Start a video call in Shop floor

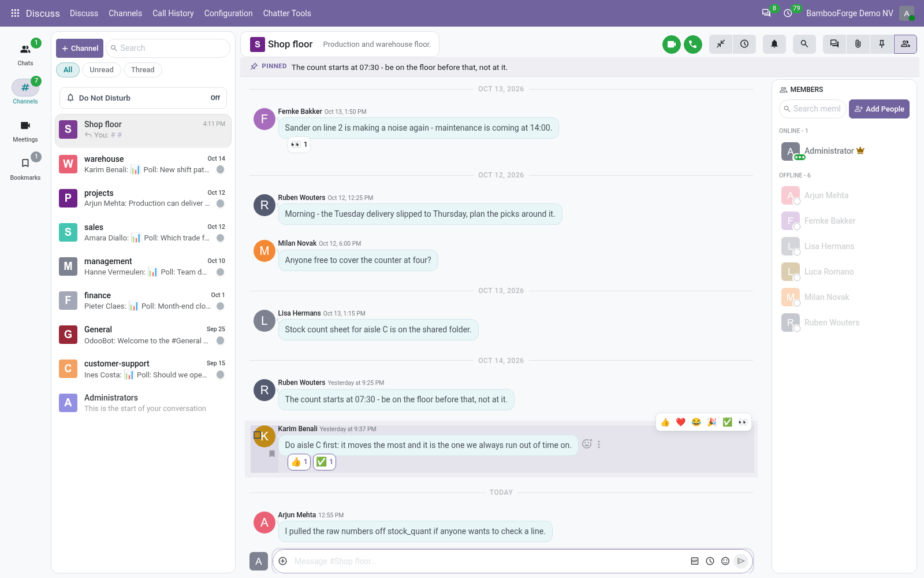[x=672, y=44]
